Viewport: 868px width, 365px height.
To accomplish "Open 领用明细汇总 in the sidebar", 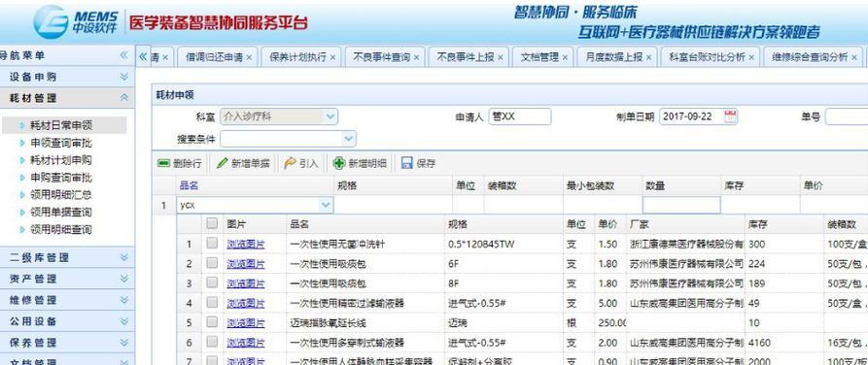I will coord(61,195).
